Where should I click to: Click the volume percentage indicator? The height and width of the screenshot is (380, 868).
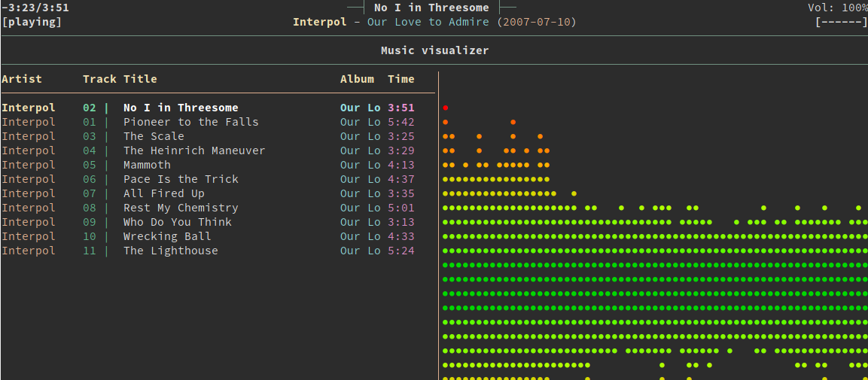click(837, 8)
